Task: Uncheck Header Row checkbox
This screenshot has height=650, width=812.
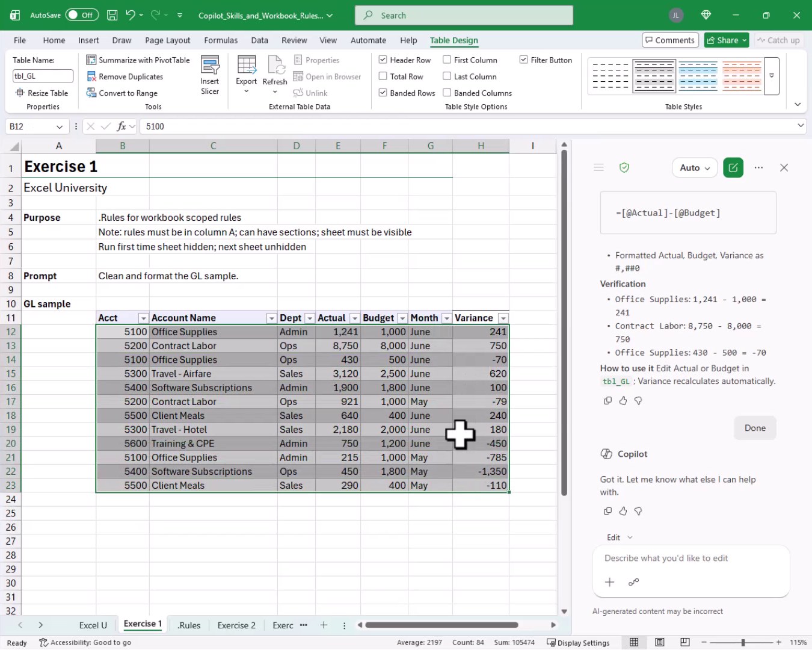Action: [x=383, y=60]
